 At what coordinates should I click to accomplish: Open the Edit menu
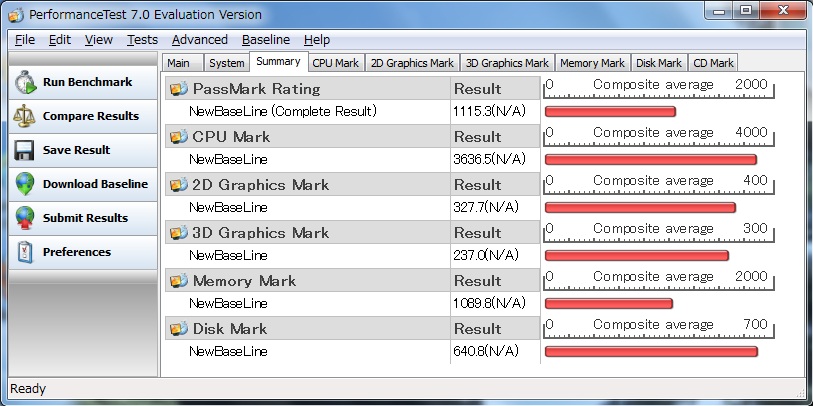(60, 40)
